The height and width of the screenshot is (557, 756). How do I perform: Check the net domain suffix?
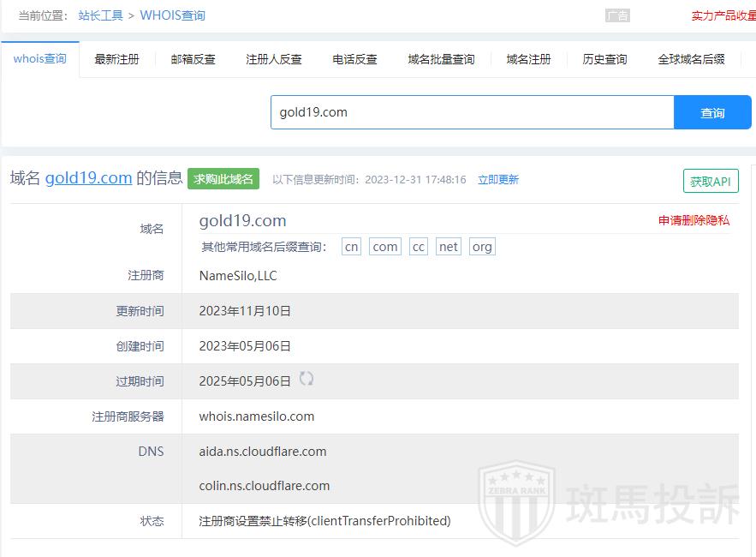click(448, 247)
